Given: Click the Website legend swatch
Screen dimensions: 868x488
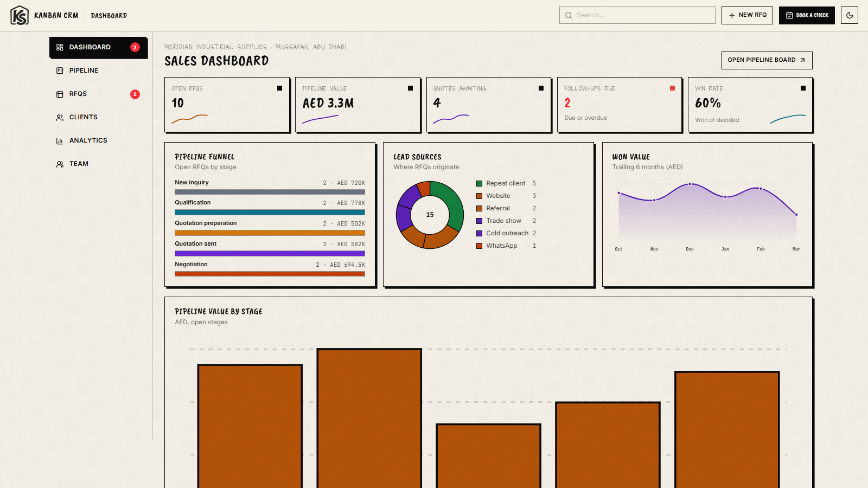Looking at the screenshot, I should point(480,196).
